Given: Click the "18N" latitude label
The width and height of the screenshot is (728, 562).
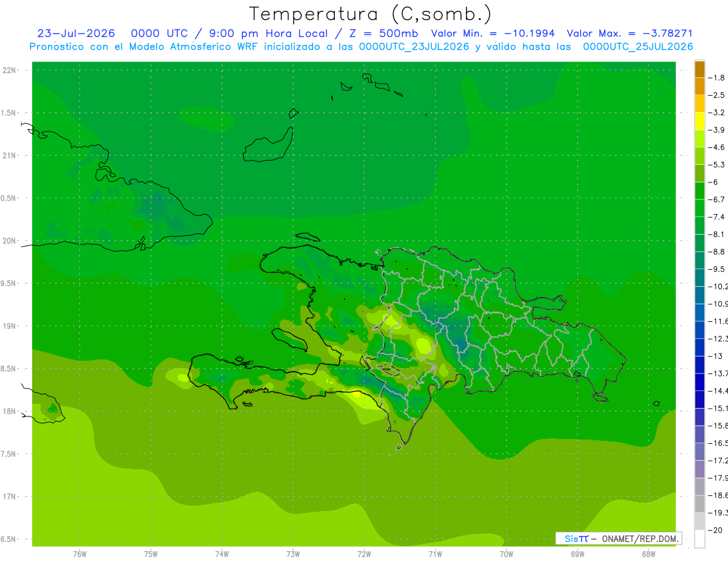Looking at the screenshot, I should point(10,411).
